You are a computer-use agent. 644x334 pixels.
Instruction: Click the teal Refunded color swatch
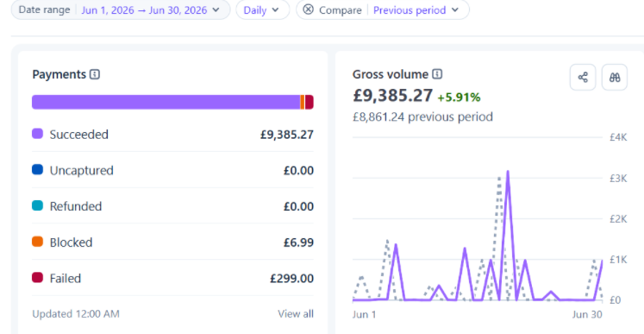pos(37,205)
